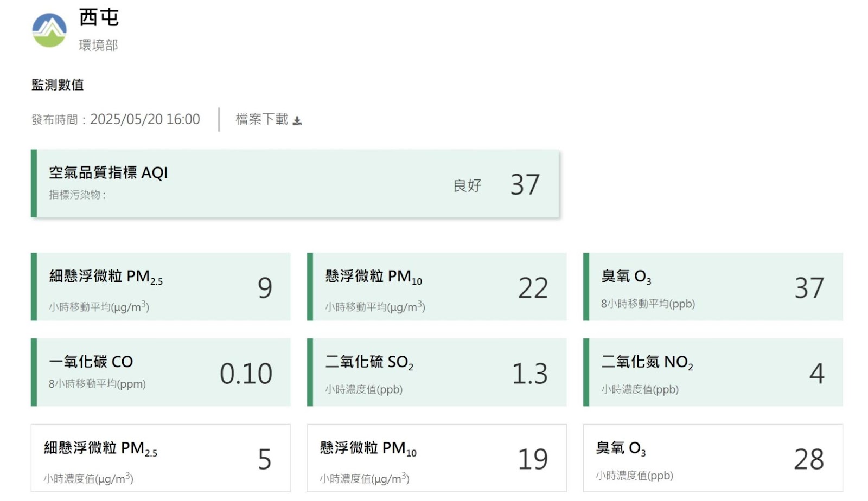Click the 指標污染物 label in the AQI card

point(78,195)
